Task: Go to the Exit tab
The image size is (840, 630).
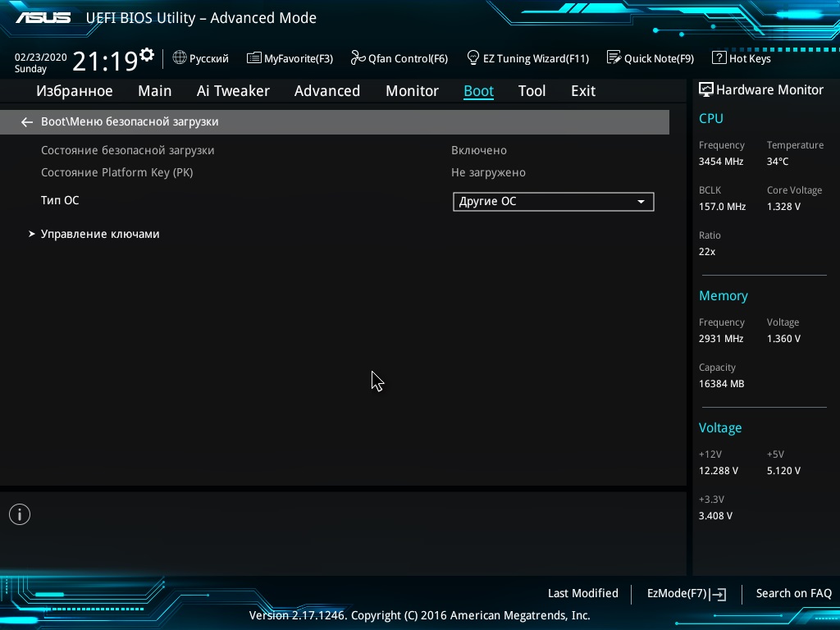Action: click(x=583, y=91)
